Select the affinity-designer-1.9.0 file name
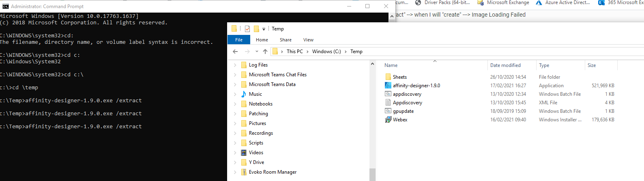Screen dimensions: 644x181 tap(416, 86)
